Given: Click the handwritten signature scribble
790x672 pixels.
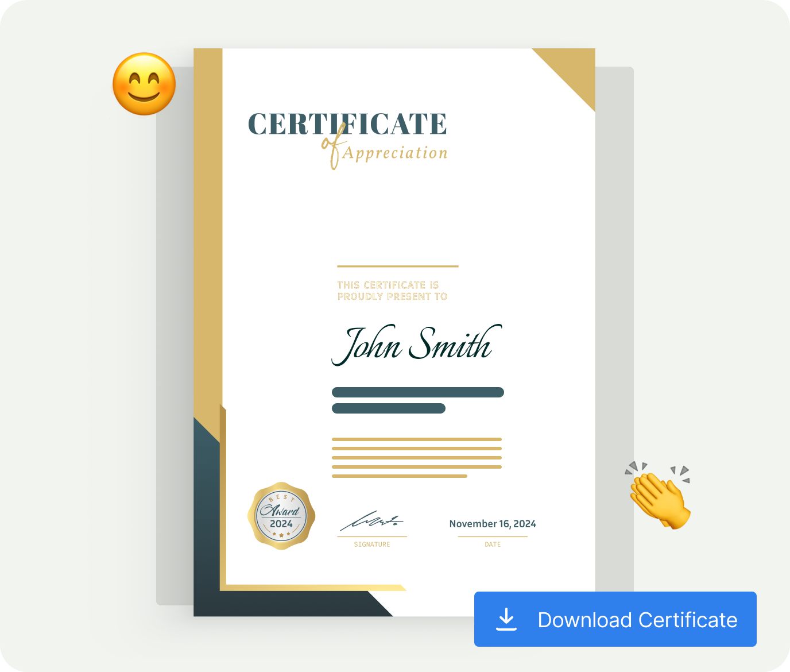Looking at the screenshot, I should 371,521.
